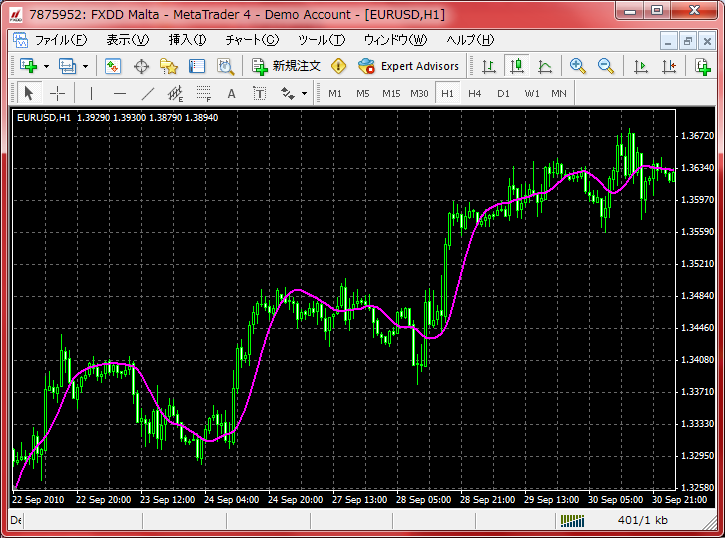Open the Data Window crosshair icon
The height and width of the screenshot is (538, 725).
tap(141, 67)
